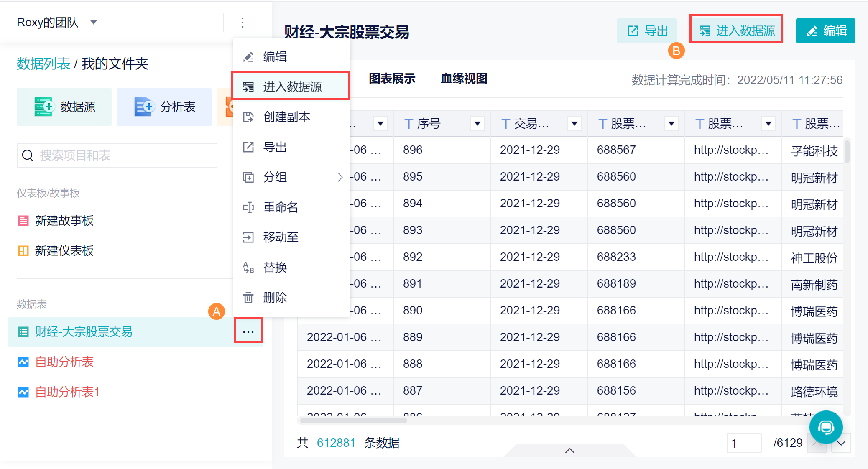Viewport: 868px width, 469px height.
Task: Click the 分析表 add icon button
Action: coord(164,107)
